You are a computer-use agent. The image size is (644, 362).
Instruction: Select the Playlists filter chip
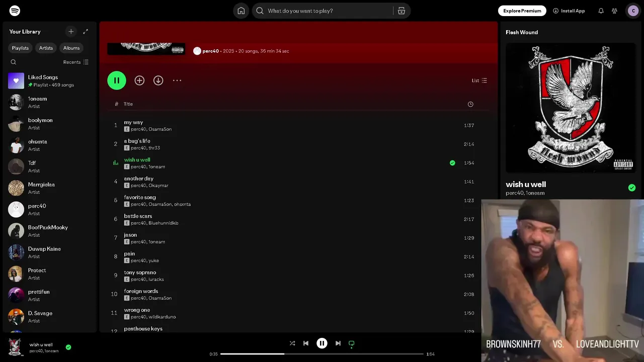pyautogui.click(x=21, y=48)
